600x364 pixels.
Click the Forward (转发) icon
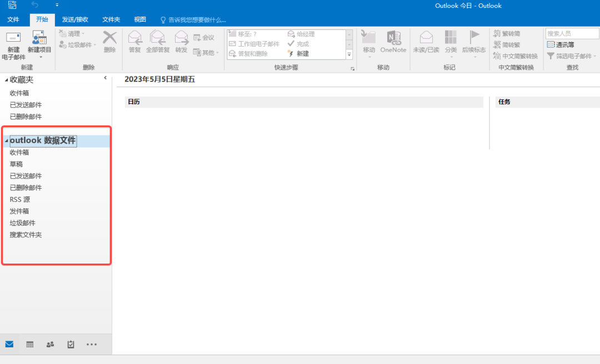[181, 38]
